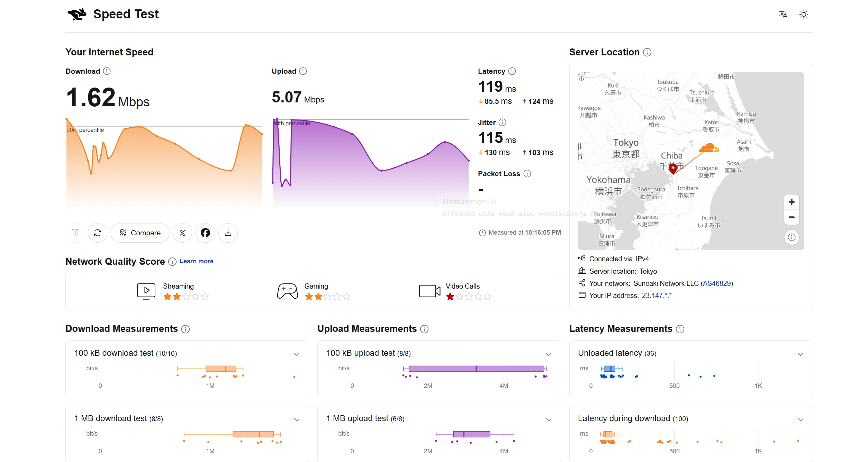Open Latency Measurements info icon
The height and width of the screenshot is (462, 868).
click(x=680, y=329)
